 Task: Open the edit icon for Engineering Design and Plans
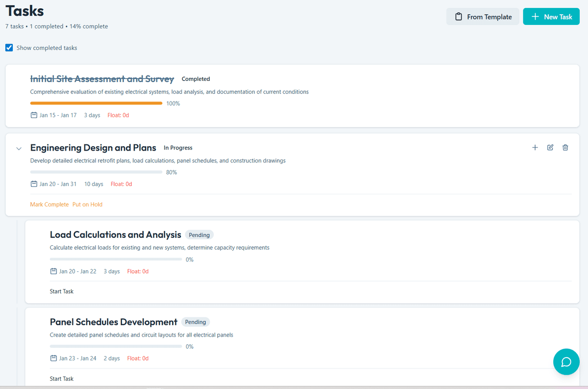pos(550,147)
